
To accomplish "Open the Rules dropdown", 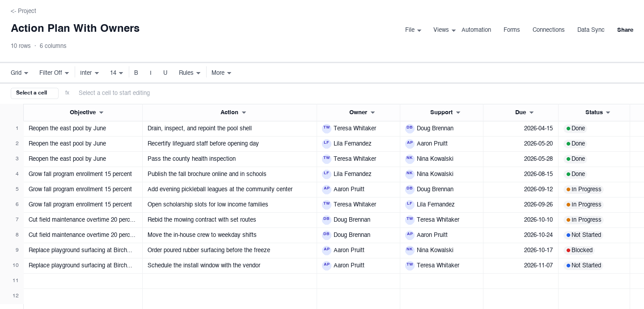I will pyautogui.click(x=190, y=73).
